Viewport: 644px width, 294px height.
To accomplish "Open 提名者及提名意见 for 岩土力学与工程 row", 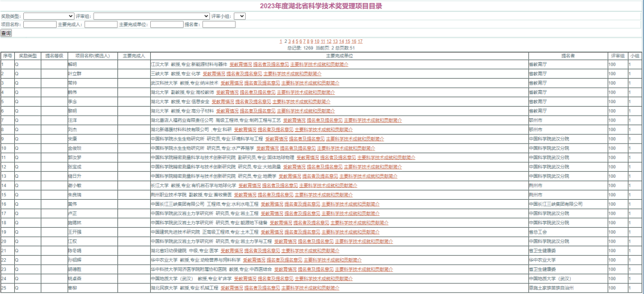I will click(x=315, y=242).
